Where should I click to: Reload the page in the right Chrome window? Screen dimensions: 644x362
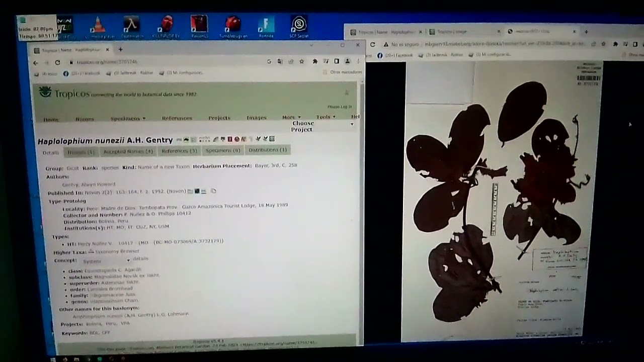373,44
